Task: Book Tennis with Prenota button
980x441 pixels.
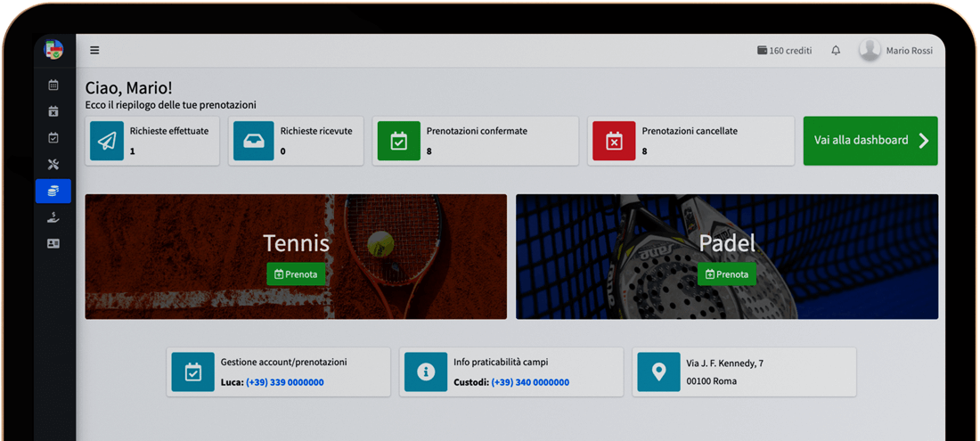Action: pos(297,274)
